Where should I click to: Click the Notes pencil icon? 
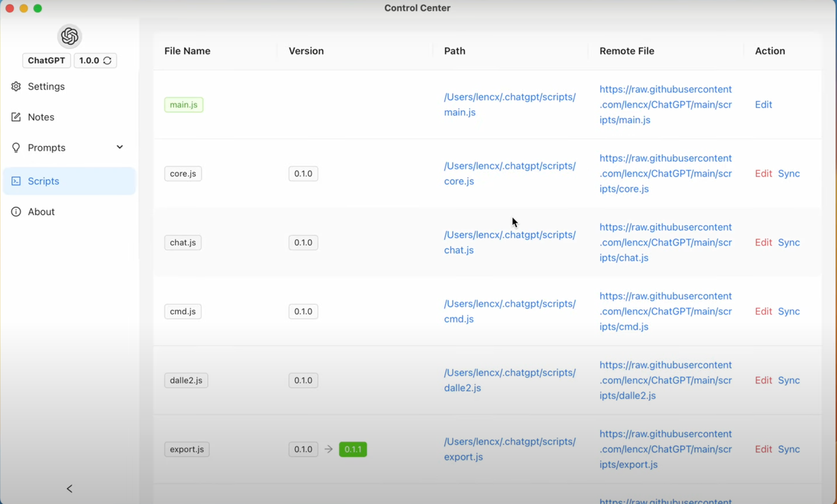[x=16, y=117]
